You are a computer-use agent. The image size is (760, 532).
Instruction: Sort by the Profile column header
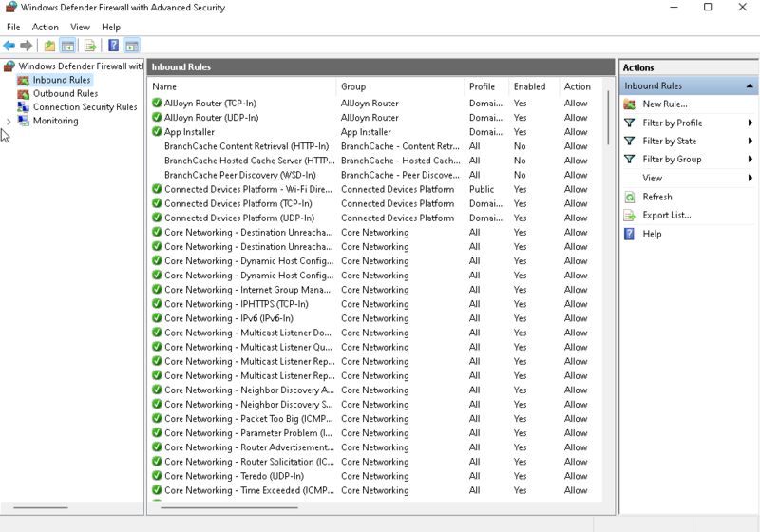tap(486, 86)
